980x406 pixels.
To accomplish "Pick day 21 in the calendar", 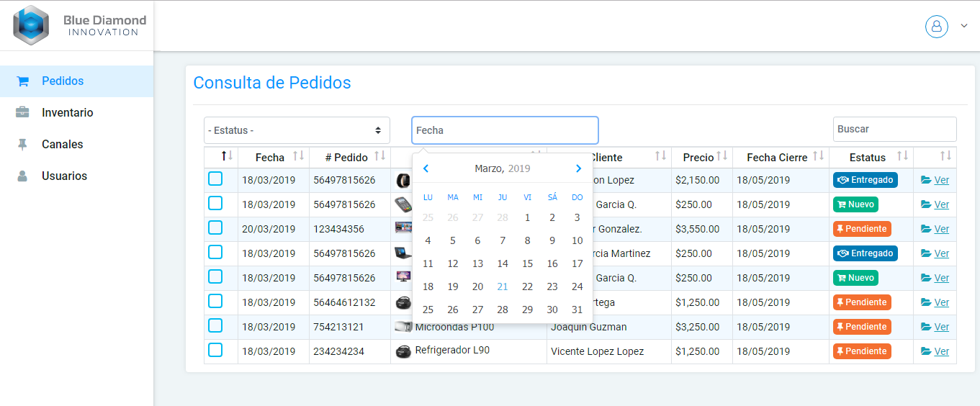I will click(x=503, y=287).
